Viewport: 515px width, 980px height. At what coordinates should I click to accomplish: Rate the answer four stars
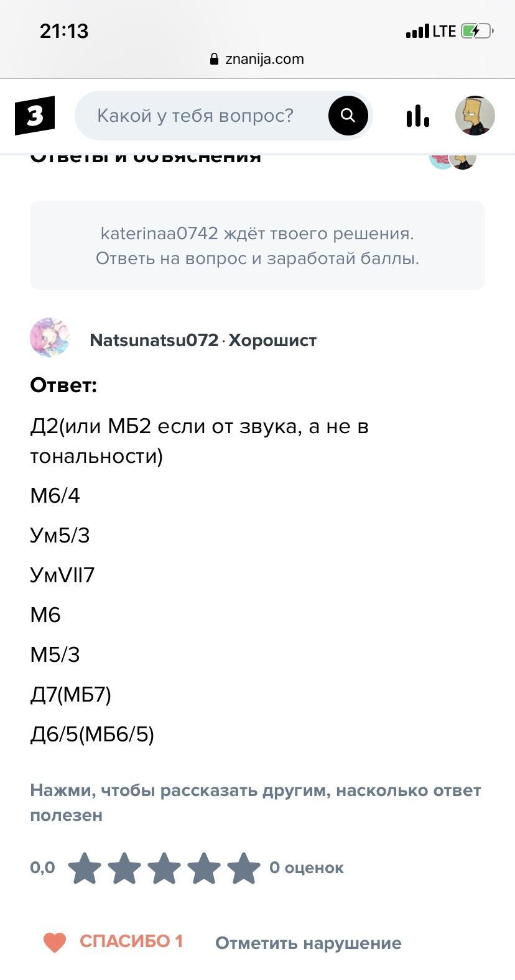pos(204,868)
